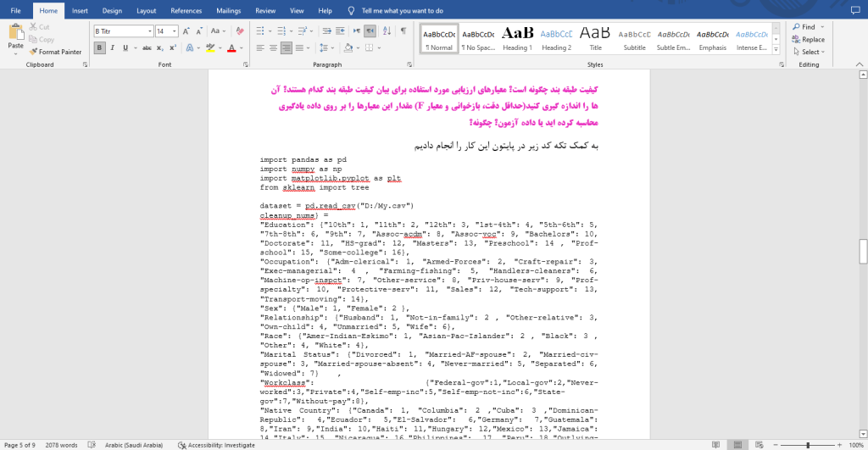Open Text Effects and Typography

click(x=190, y=48)
